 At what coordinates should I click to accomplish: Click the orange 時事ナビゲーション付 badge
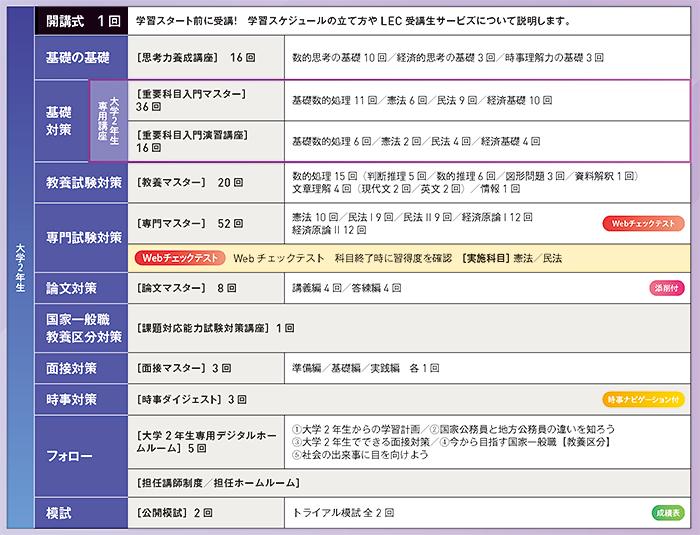point(644,399)
